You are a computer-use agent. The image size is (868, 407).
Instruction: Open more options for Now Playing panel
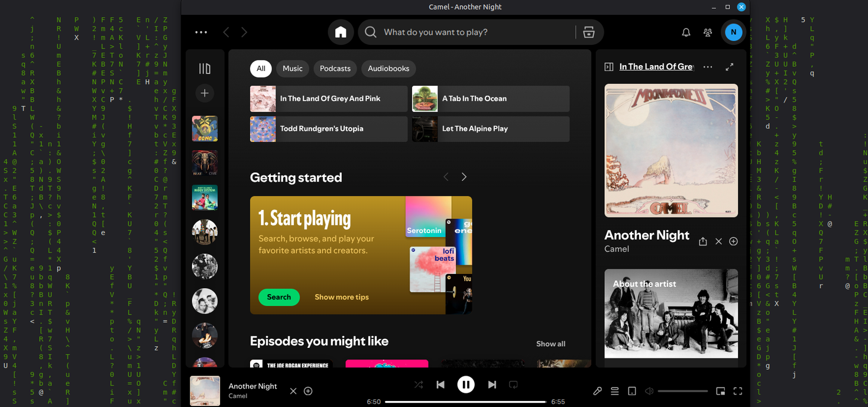[708, 67]
